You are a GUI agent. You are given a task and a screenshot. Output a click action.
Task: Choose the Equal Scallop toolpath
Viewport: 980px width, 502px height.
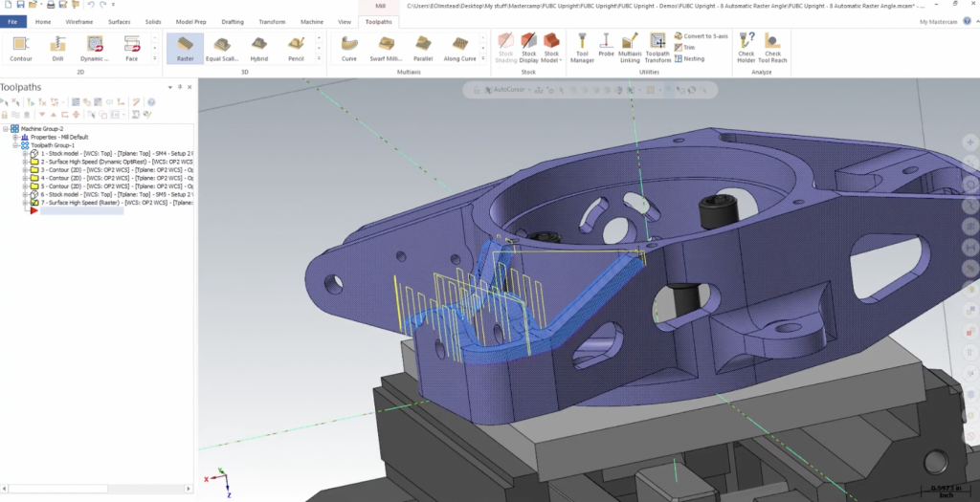point(222,49)
